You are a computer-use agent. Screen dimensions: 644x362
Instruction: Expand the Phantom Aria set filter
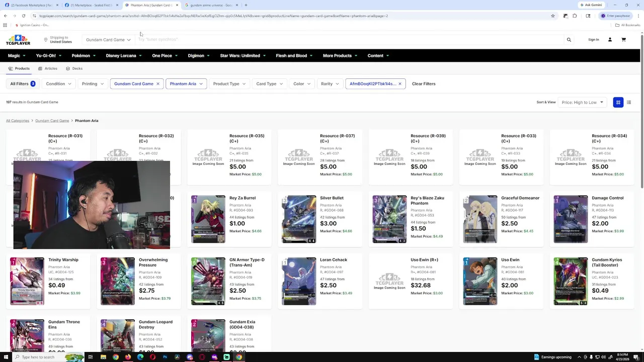[186, 84]
